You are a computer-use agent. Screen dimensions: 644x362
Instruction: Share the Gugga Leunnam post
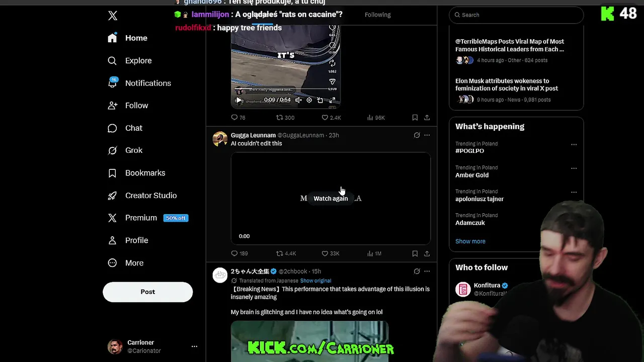(x=427, y=253)
